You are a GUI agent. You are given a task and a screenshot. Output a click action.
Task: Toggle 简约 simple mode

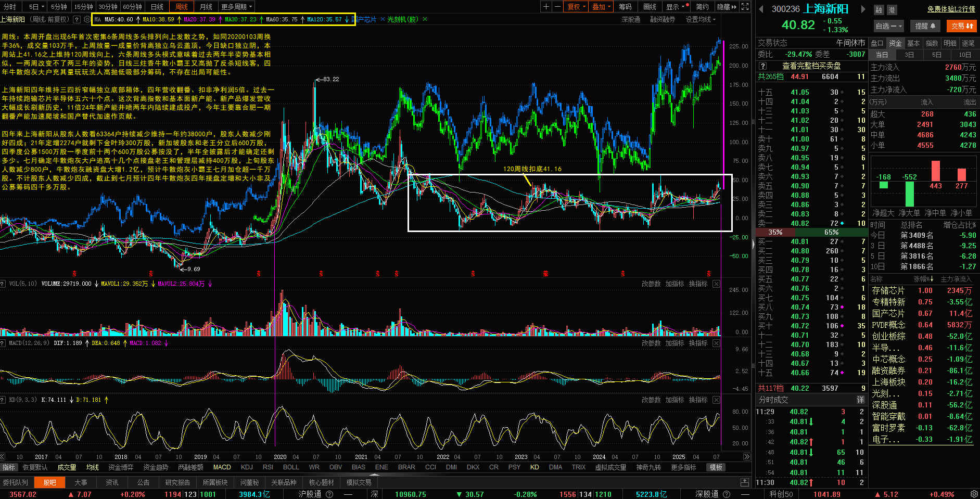703,7
